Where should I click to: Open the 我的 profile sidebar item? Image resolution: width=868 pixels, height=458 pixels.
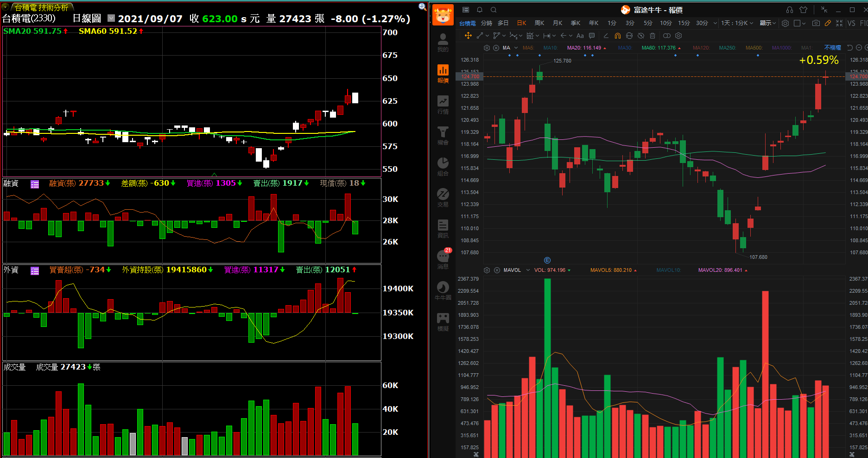point(443,43)
